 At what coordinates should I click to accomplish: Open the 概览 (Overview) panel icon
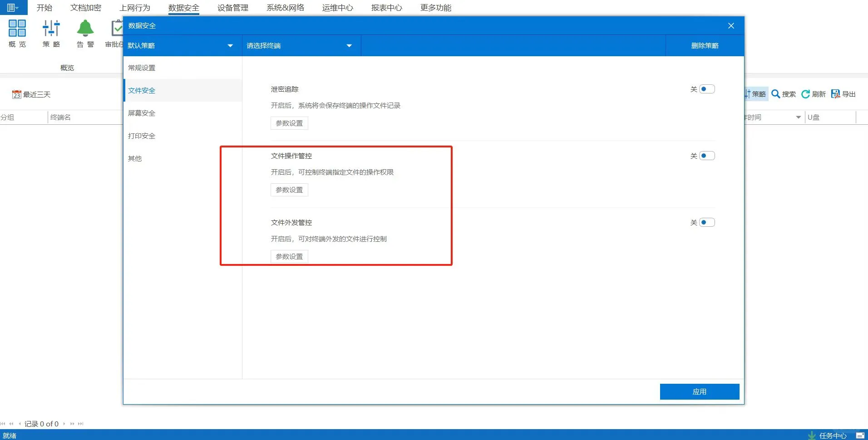point(17,32)
